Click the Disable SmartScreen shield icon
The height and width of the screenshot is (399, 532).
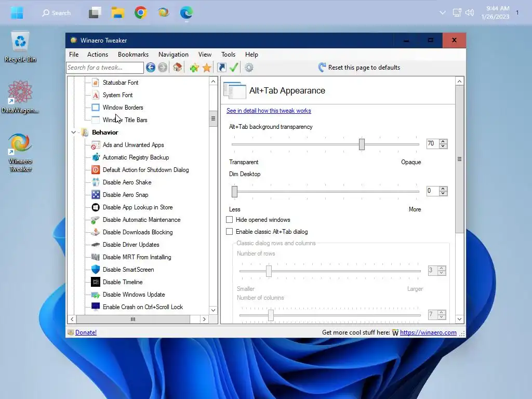pos(96,270)
